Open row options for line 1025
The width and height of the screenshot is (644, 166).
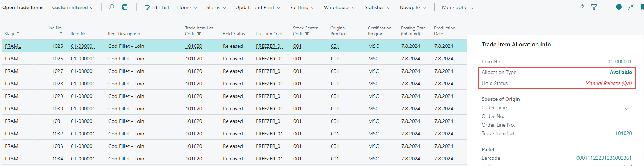(39, 46)
